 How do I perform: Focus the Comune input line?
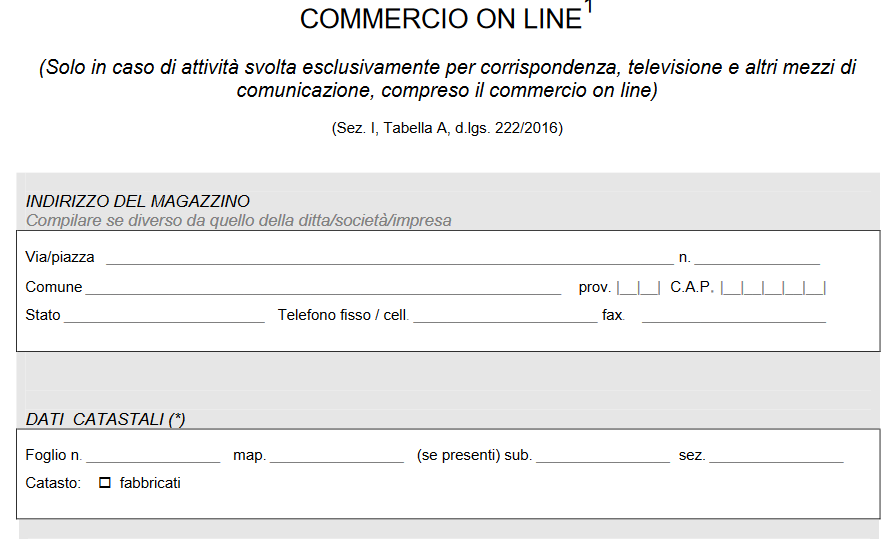pos(323,287)
